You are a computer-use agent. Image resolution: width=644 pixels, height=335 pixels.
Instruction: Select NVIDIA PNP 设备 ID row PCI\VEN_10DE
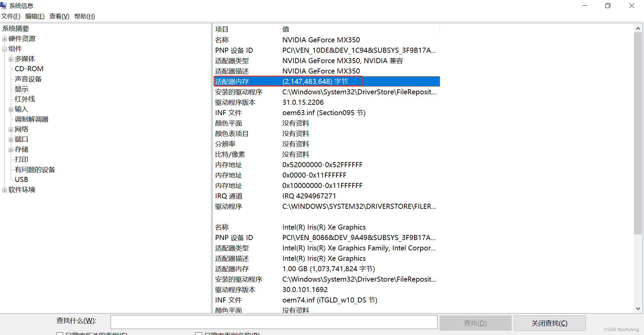327,50
